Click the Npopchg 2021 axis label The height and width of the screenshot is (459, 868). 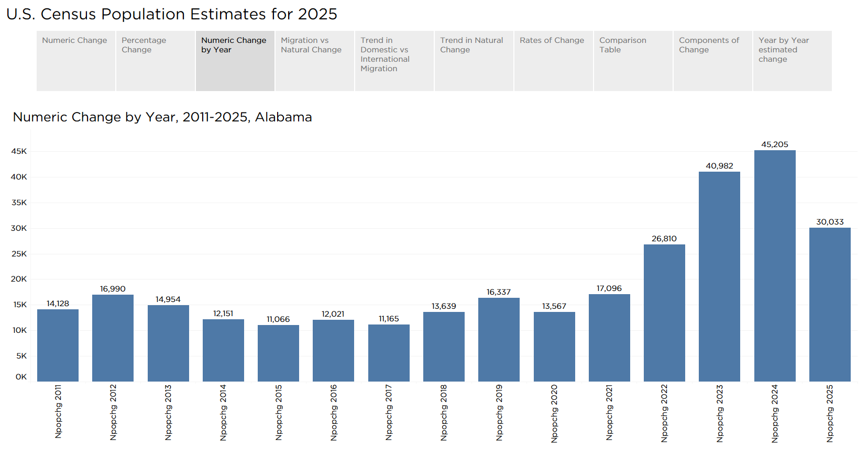(609, 413)
